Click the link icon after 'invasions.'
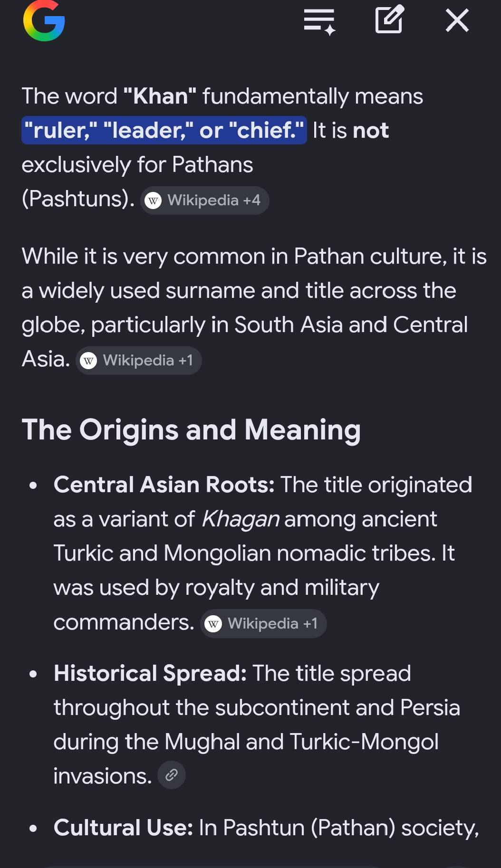This screenshot has height=868, width=501. tap(171, 775)
